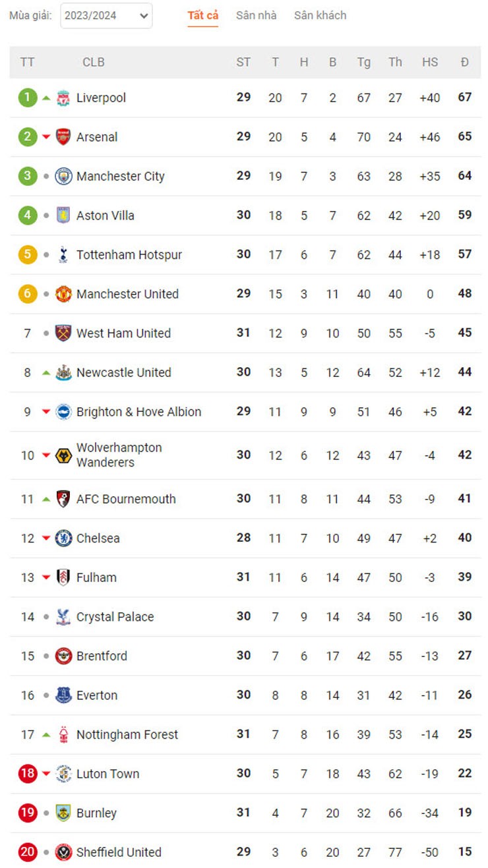The image size is (488, 868).
Task: Click the Arsenal club crest
Action: (63, 137)
